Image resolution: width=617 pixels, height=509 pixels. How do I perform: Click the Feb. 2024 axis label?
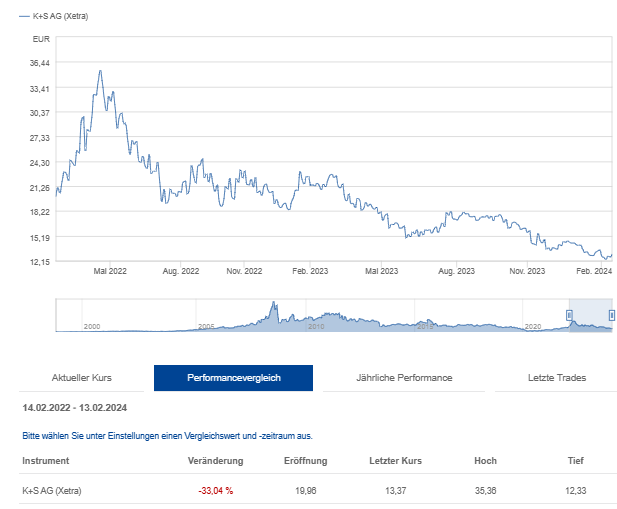point(594,271)
